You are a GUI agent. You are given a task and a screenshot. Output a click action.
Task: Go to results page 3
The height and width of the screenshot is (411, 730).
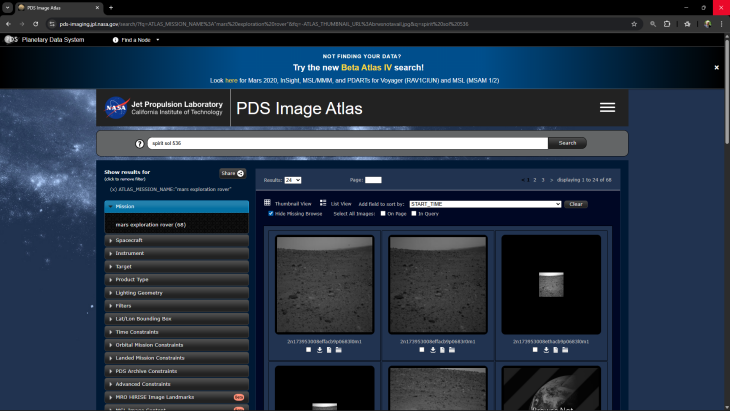pos(542,180)
